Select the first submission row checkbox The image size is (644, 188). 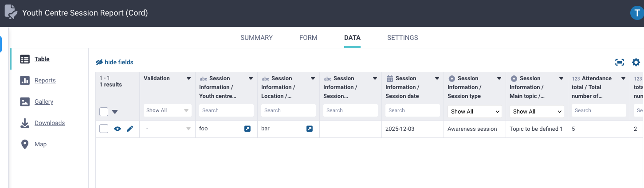pyautogui.click(x=104, y=129)
